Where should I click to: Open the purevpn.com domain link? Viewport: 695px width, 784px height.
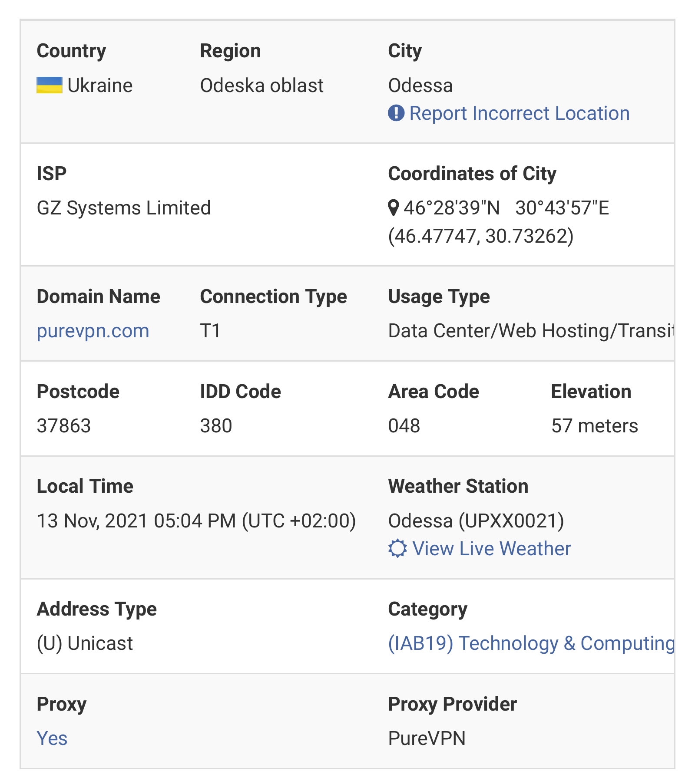[x=93, y=331]
